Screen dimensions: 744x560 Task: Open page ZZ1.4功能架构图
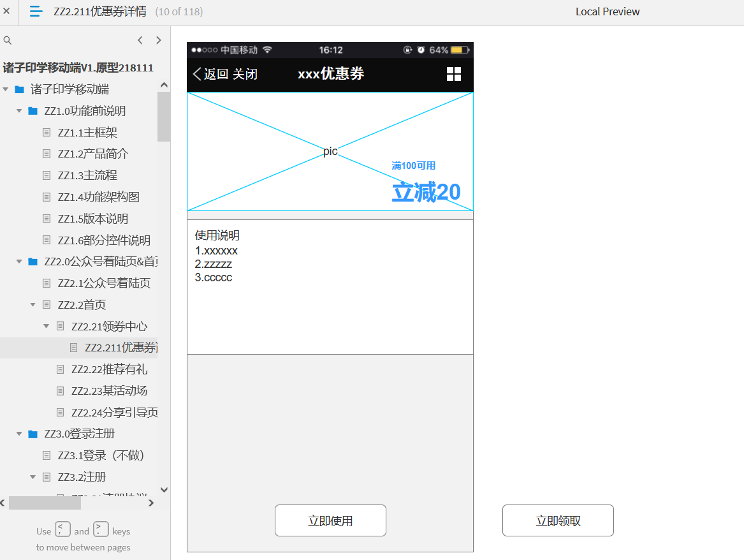click(99, 197)
